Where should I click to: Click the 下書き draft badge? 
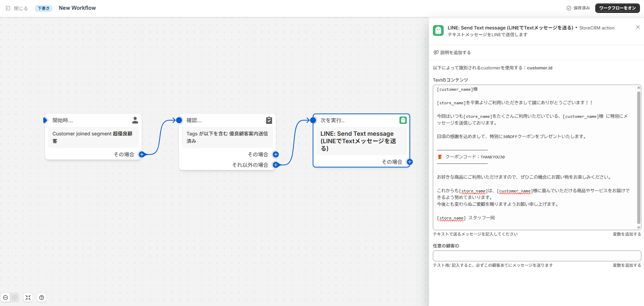tap(44, 8)
